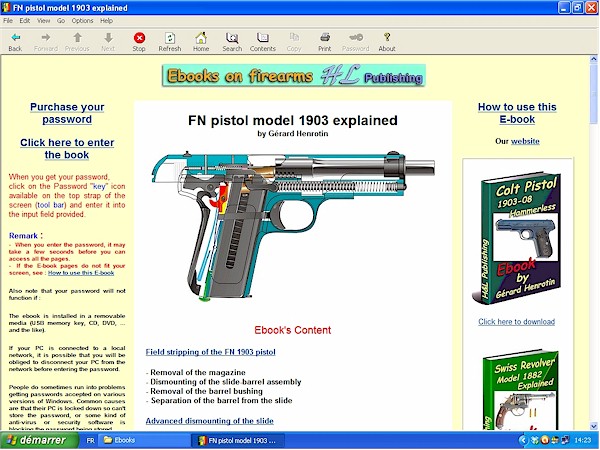Click the Copy toolbar icon
Viewport: 600px width, 450px height.
coord(294,38)
